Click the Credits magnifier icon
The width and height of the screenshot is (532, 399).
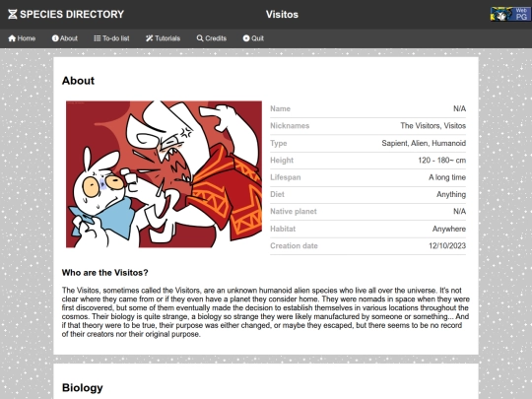click(200, 38)
